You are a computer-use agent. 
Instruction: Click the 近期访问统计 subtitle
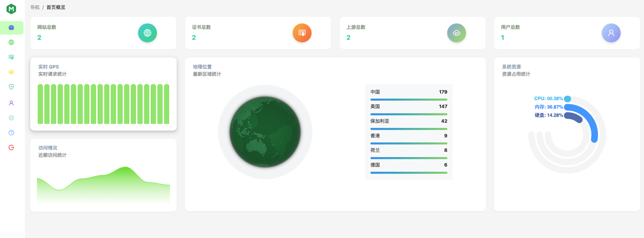53,155
